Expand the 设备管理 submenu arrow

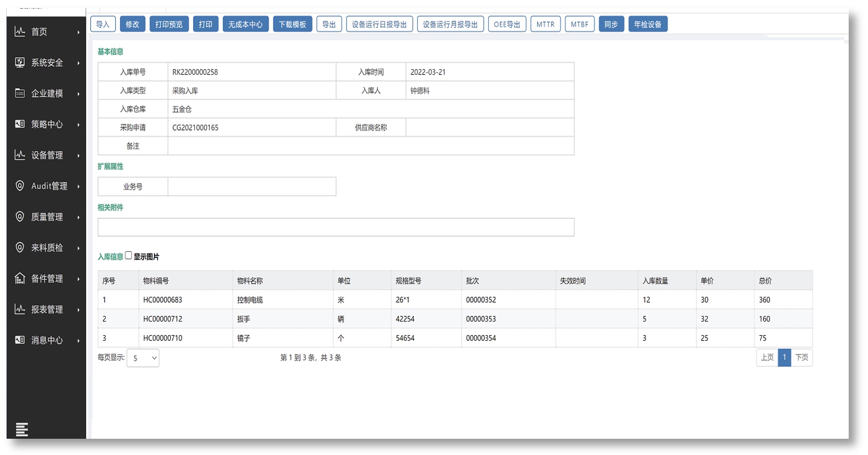click(x=79, y=155)
